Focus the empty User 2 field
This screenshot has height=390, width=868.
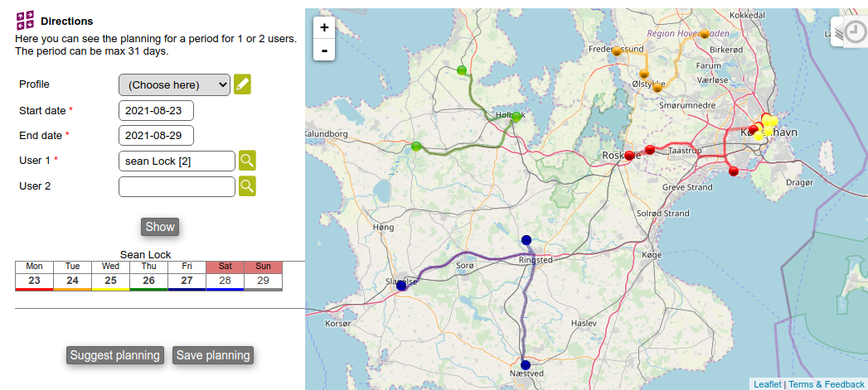[x=177, y=186]
